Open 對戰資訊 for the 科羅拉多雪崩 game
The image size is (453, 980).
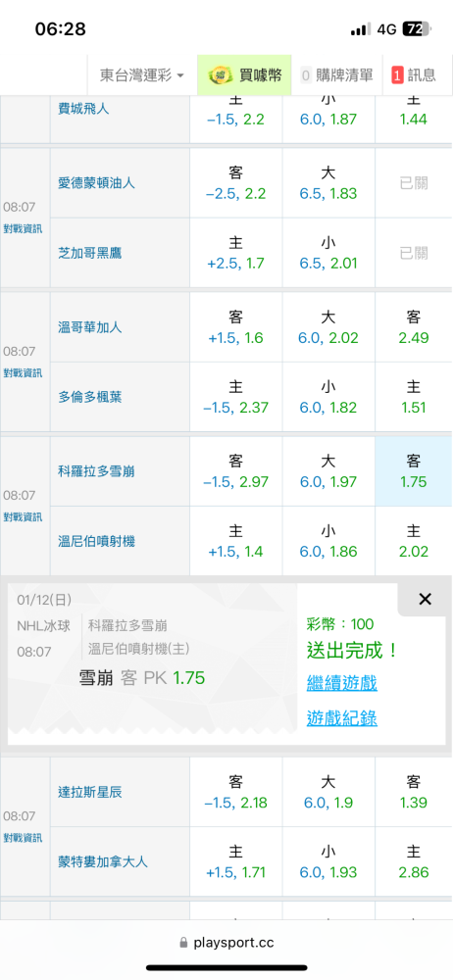point(24,516)
